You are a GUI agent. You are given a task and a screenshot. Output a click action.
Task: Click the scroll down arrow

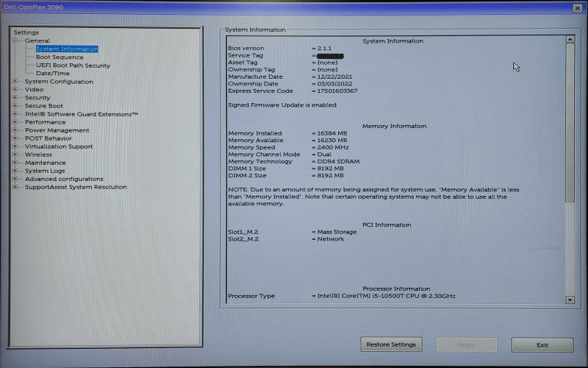tap(570, 300)
